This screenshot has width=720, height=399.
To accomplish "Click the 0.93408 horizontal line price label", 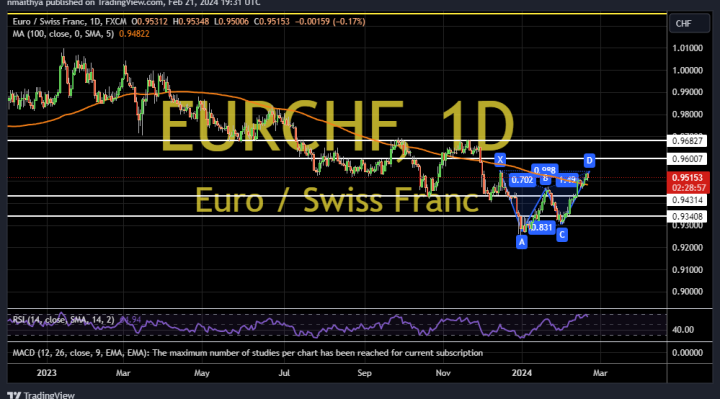I will 687,216.
